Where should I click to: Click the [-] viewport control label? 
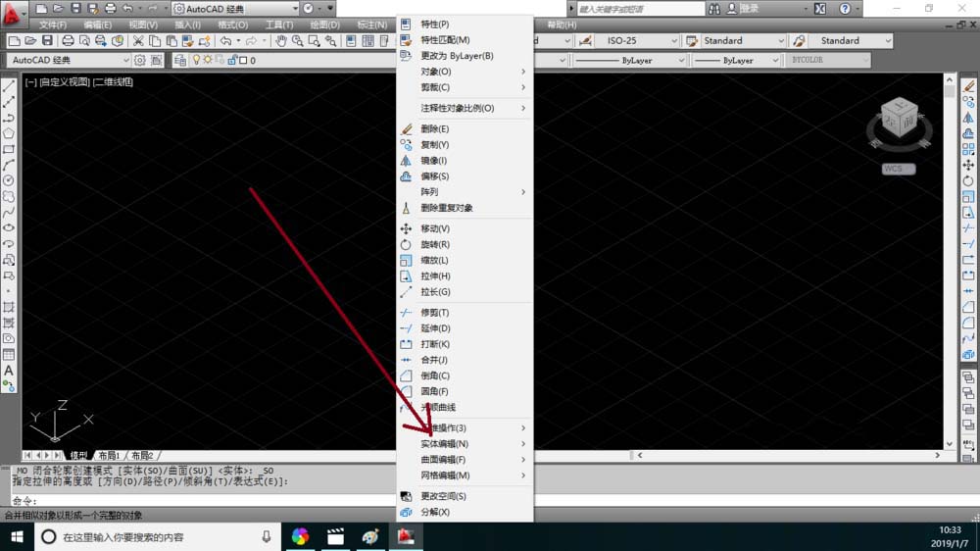coord(30,82)
